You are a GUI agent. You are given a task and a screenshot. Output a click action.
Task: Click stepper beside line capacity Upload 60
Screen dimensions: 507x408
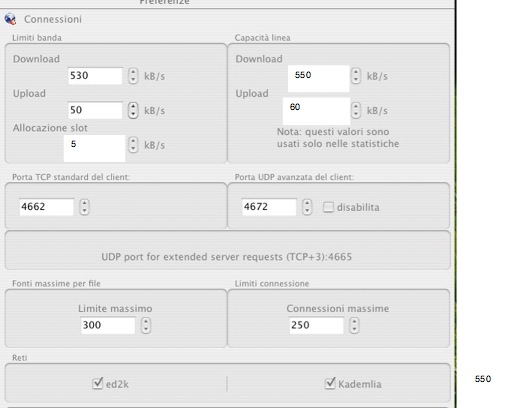356,110
